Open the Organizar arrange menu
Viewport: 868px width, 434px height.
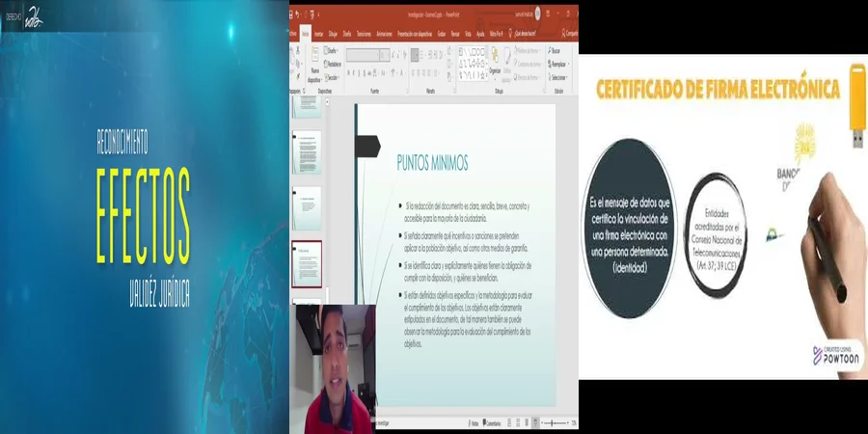[x=495, y=63]
